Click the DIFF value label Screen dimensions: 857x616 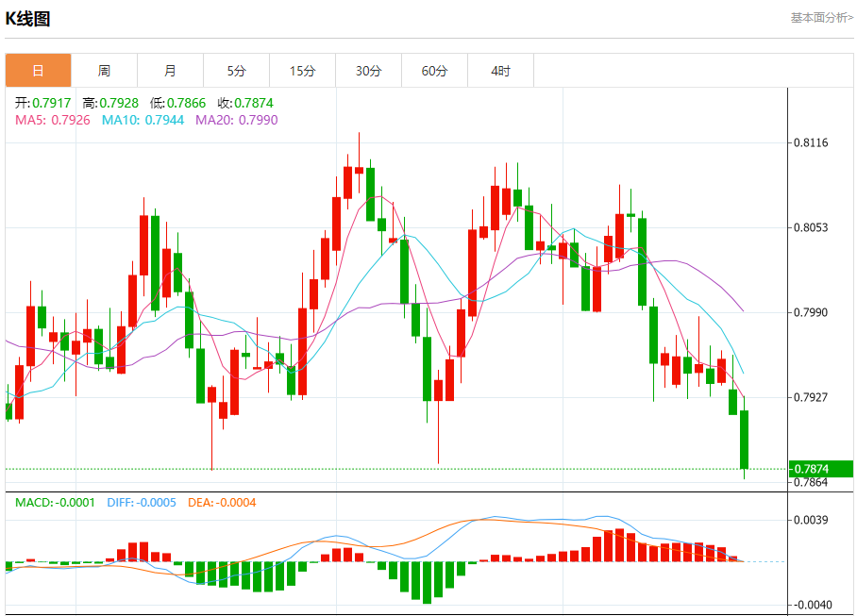point(140,503)
